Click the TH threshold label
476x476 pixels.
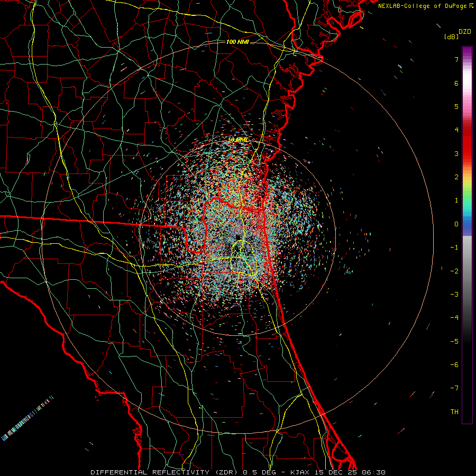tap(454, 411)
